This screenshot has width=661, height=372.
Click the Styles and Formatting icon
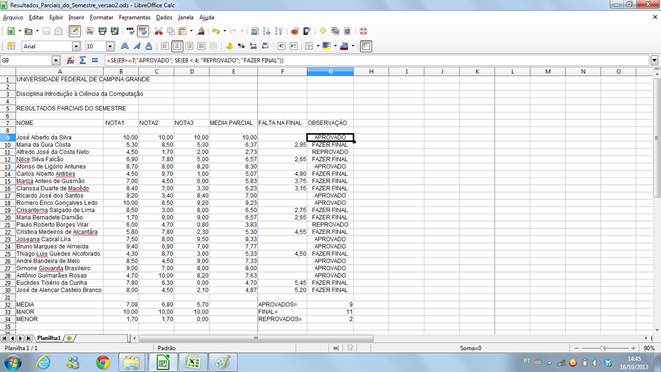coord(11,46)
